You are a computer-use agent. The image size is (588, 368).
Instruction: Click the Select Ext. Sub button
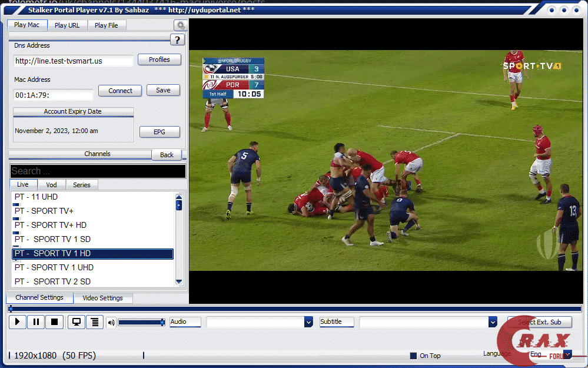tap(540, 322)
